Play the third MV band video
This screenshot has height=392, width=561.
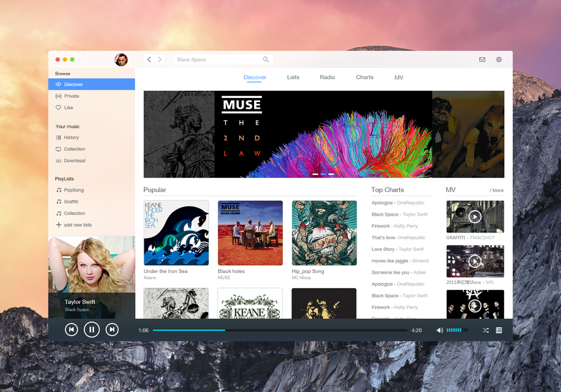(475, 305)
